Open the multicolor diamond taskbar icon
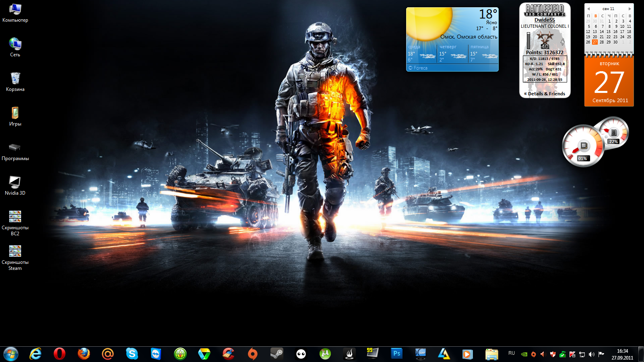The image size is (644, 362). [x=204, y=354]
